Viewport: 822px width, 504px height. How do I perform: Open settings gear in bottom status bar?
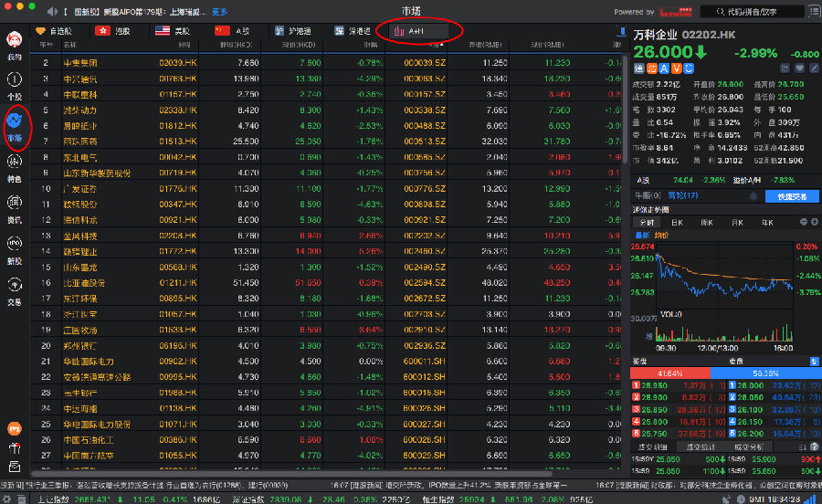click(x=6, y=499)
